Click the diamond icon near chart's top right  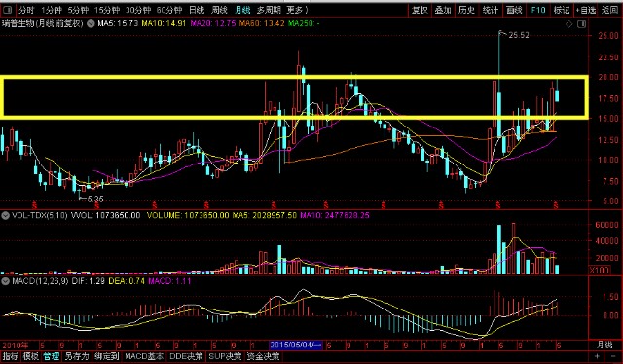click(568, 24)
